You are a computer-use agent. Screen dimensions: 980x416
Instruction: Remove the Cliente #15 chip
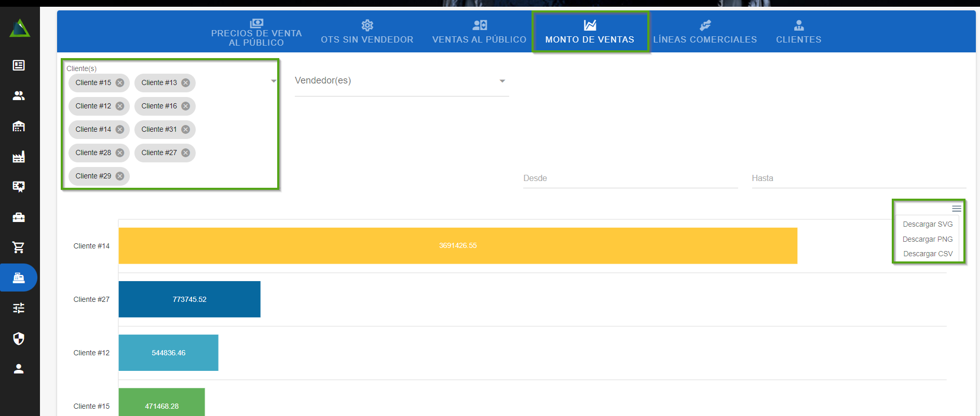click(120, 83)
